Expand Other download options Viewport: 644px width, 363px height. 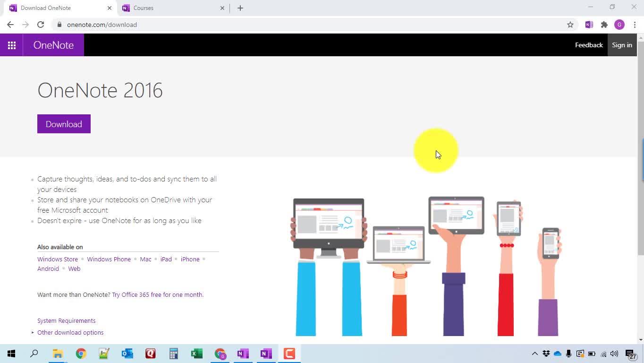coord(70,332)
